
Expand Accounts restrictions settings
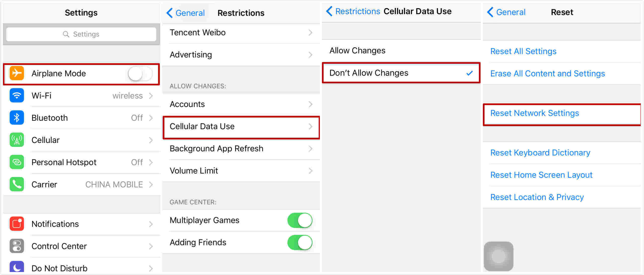(x=242, y=104)
